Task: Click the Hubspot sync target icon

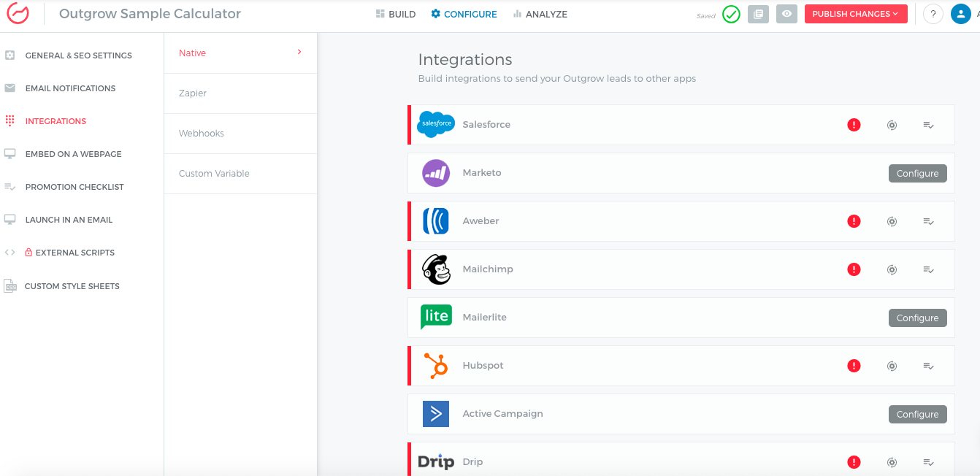Action: [892, 366]
